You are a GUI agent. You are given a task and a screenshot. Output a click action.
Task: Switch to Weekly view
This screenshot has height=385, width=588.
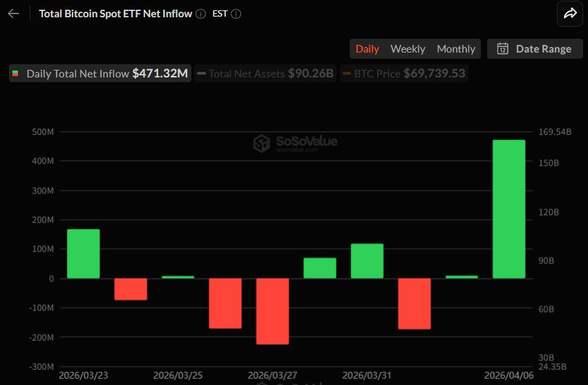pyautogui.click(x=408, y=49)
